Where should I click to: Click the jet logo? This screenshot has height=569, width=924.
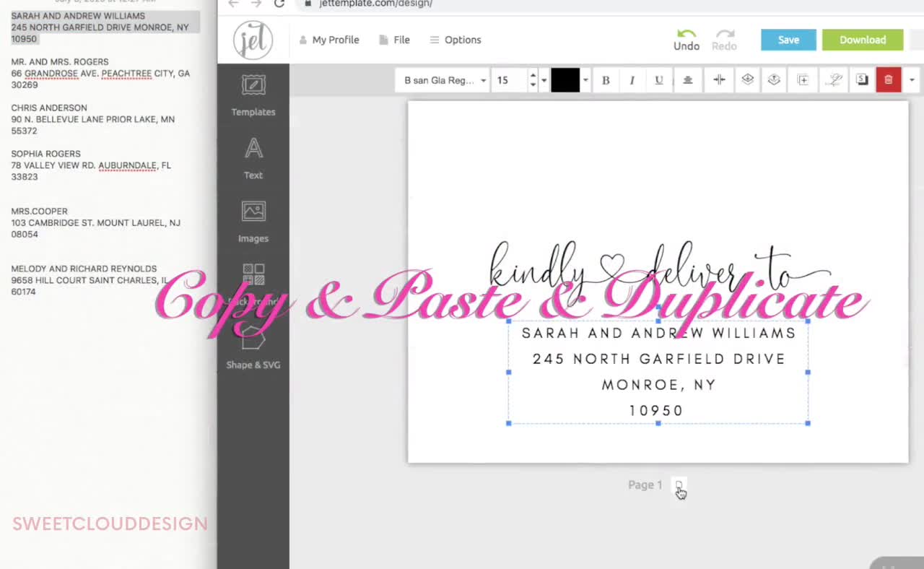253,40
